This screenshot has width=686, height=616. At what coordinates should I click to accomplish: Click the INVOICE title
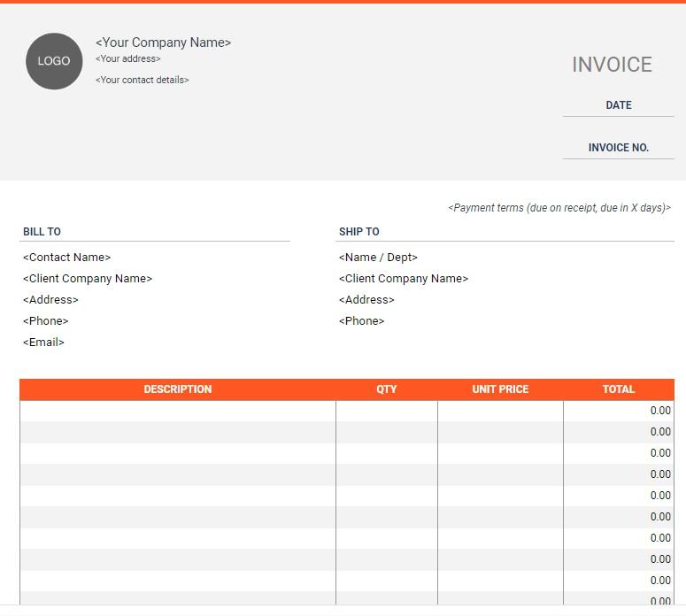click(612, 65)
